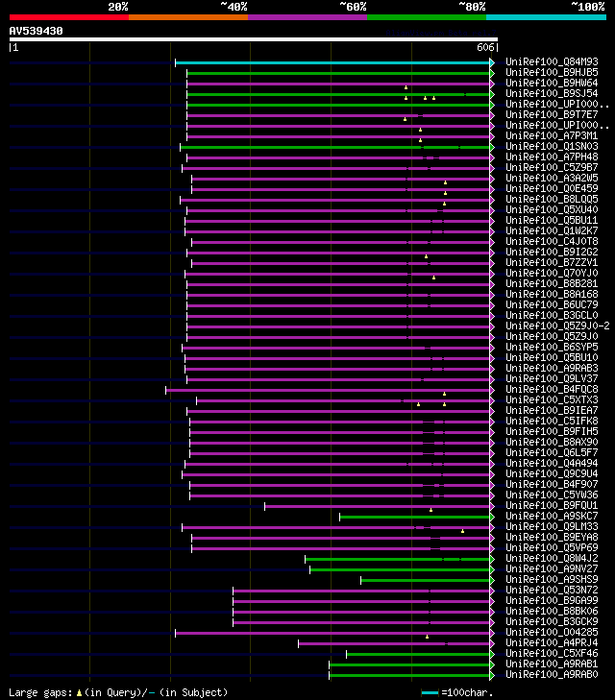615x700 pixels.
Task: Click the UniRef100_C5Z9B7 label
Action: [x=552, y=167]
